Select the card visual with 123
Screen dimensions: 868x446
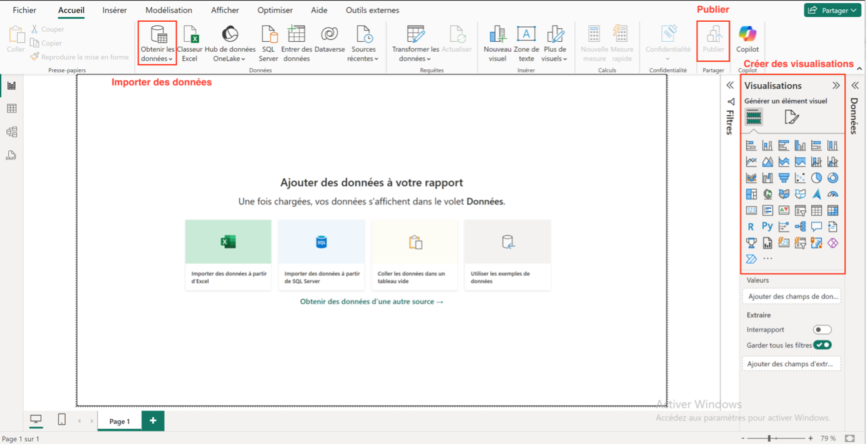(x=751, y=210)
